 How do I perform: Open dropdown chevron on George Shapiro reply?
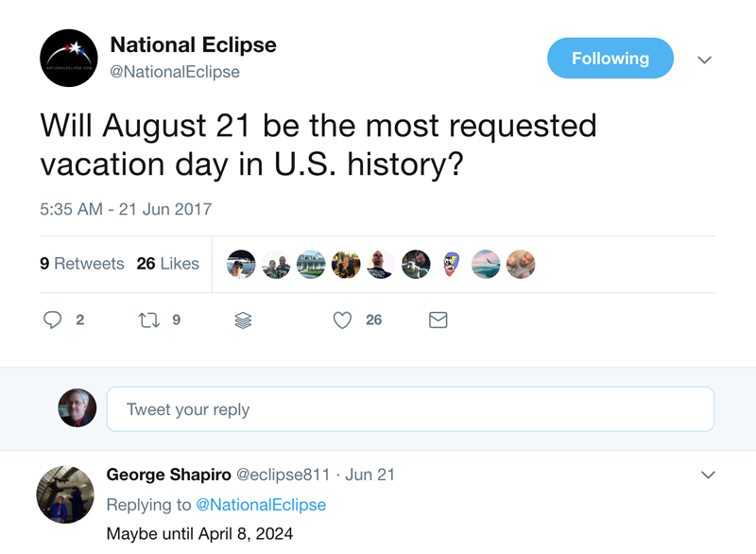(x=707, y=474)
